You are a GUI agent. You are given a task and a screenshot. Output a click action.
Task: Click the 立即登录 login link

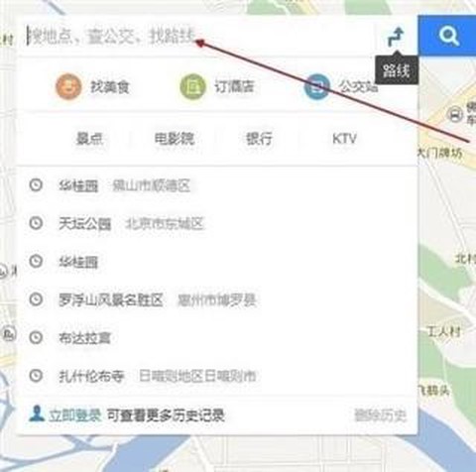[x=74, y=415]
